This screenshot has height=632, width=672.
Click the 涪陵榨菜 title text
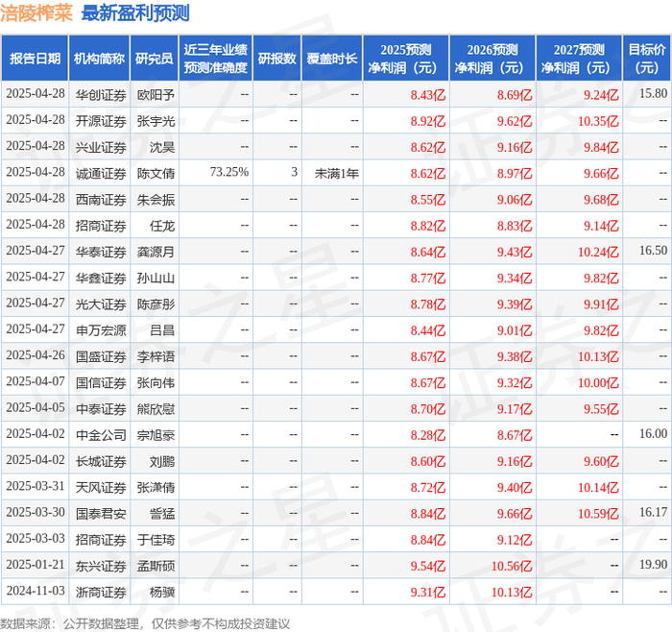36,12
